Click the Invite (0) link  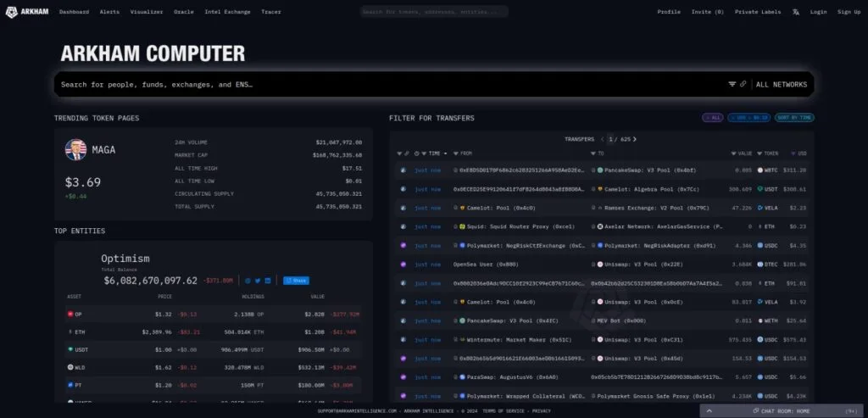[x=708, y=12]
